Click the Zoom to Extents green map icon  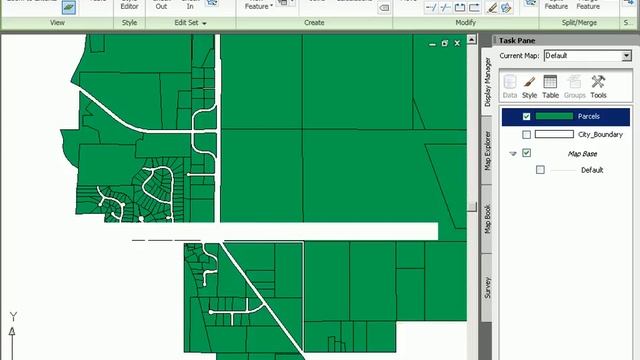[x=69, y=7]
